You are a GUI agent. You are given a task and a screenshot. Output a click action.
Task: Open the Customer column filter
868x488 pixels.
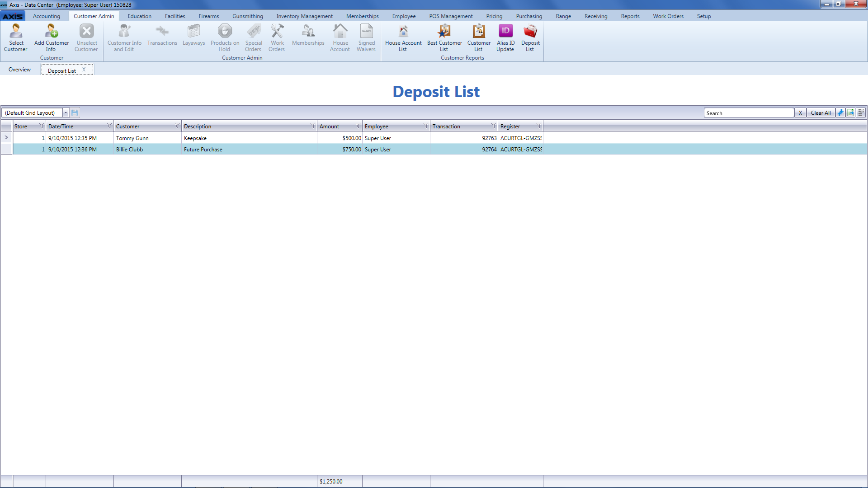click(177, 126)
